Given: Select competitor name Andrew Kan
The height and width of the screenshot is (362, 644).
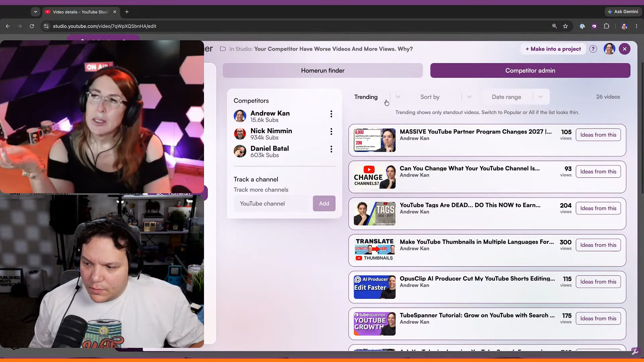Looking at the screenshot, I should click(270, 113).
